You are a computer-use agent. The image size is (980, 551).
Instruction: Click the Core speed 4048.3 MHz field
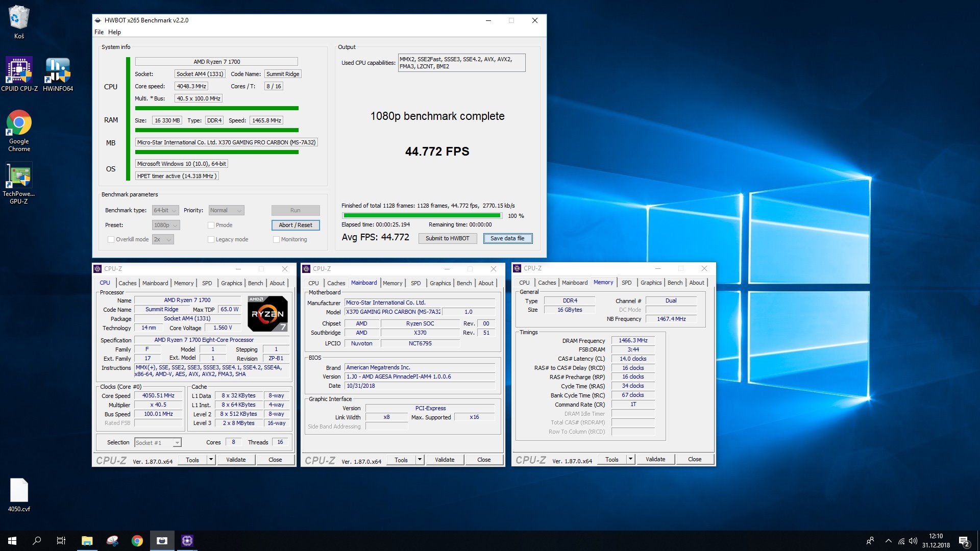(x=191, y=86)
